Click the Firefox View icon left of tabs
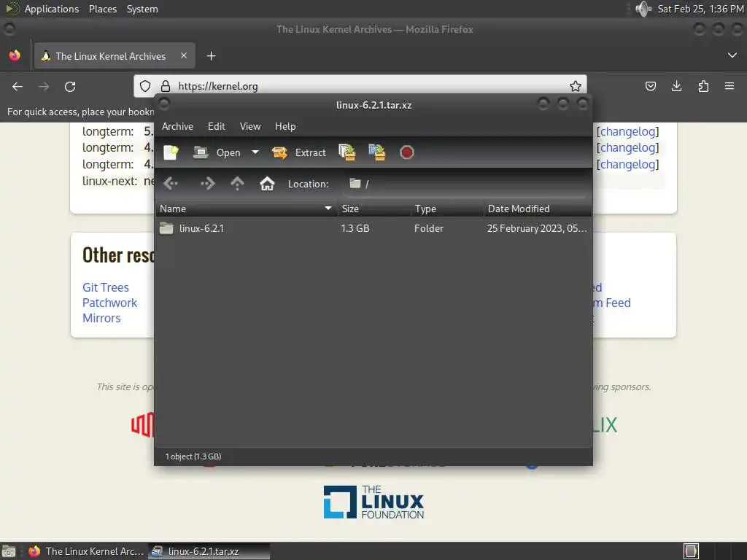Image resolution: width=747 pixels, height=560 pixels. click(15, 55)
